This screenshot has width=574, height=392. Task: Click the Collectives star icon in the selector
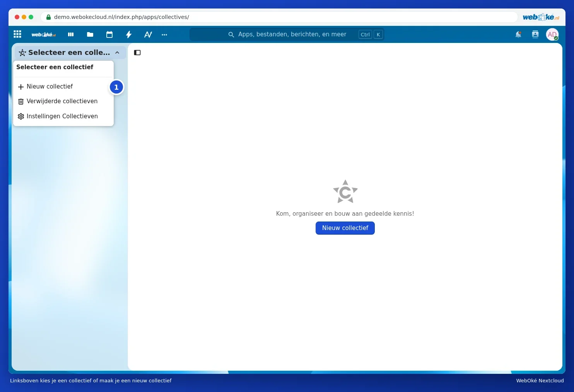(22, 53)
